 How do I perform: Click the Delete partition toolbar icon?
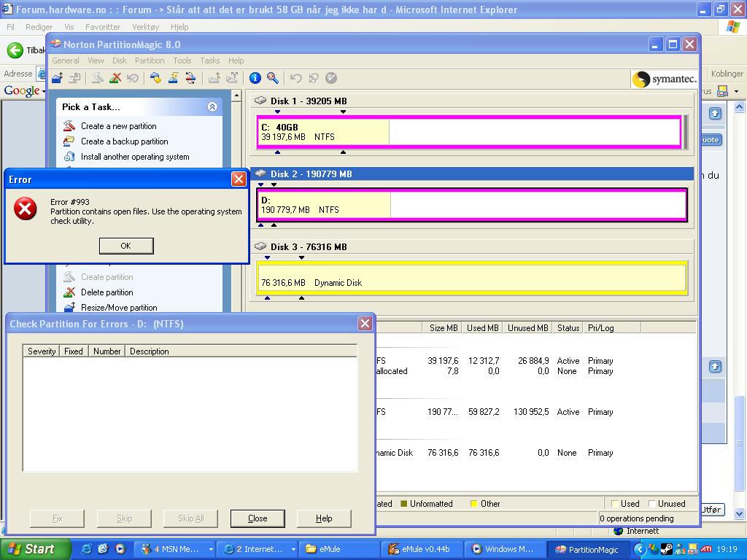tap(115, 77)
